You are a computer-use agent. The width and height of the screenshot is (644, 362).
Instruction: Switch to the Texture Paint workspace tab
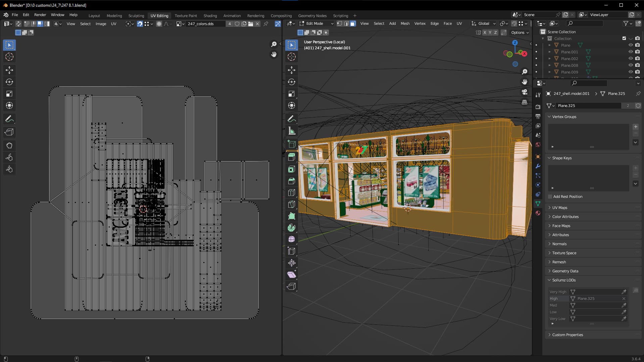coord(186,15)
